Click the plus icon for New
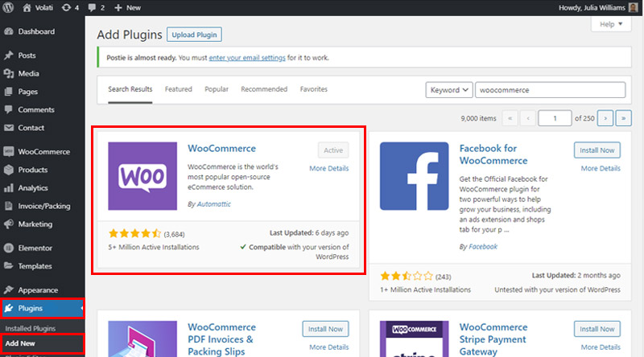644x357 pixels. coord(118,7)
